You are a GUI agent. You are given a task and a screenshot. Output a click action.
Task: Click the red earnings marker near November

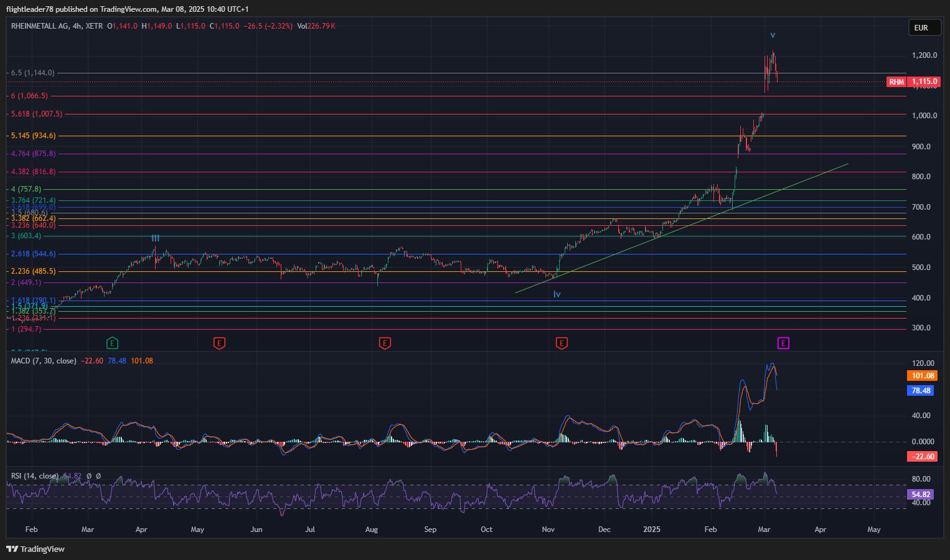tap(562, 343)
